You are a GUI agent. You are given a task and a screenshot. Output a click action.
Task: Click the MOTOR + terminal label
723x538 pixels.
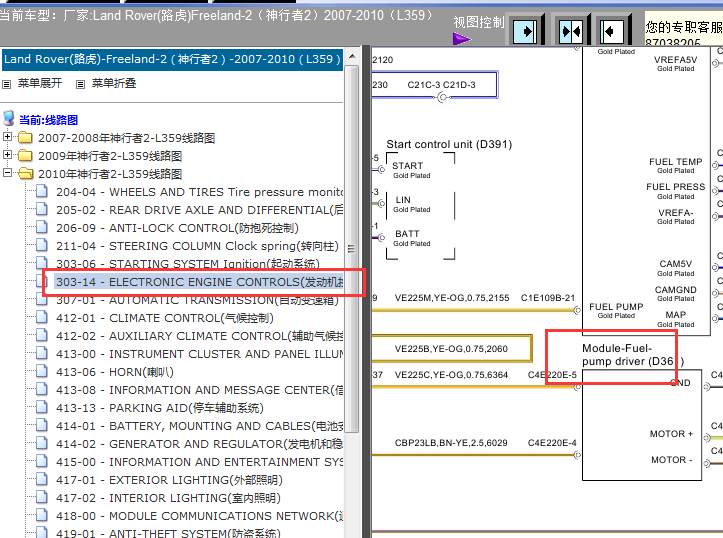pyautogui.click(x=671, y=434)
